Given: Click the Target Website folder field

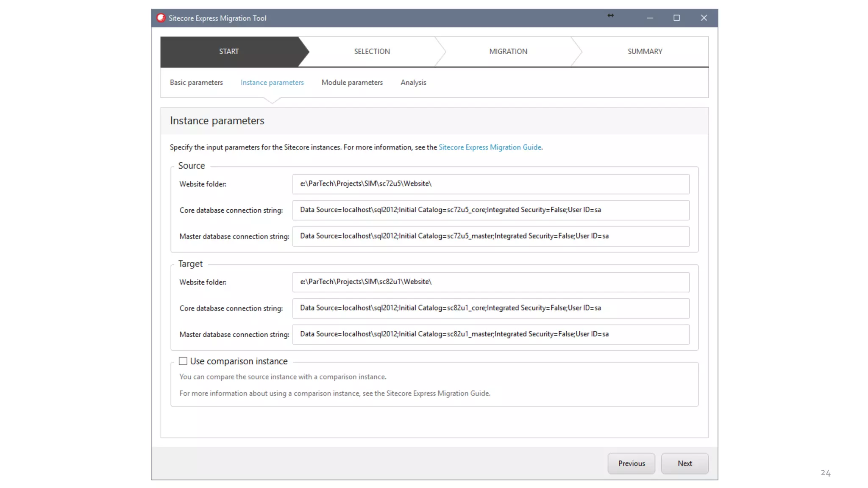Looking at the screenshot, I should pos(490,282).
